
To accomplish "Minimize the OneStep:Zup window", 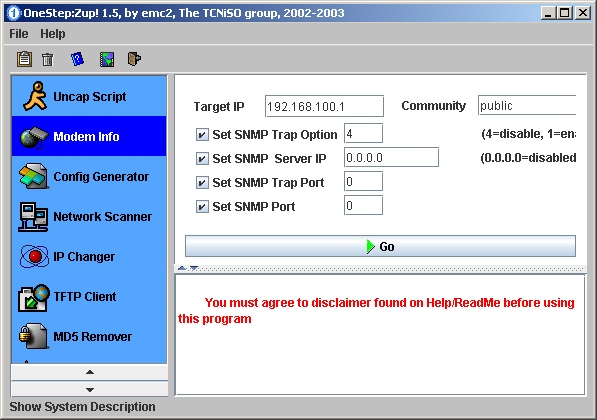I will tap(548, 13).
